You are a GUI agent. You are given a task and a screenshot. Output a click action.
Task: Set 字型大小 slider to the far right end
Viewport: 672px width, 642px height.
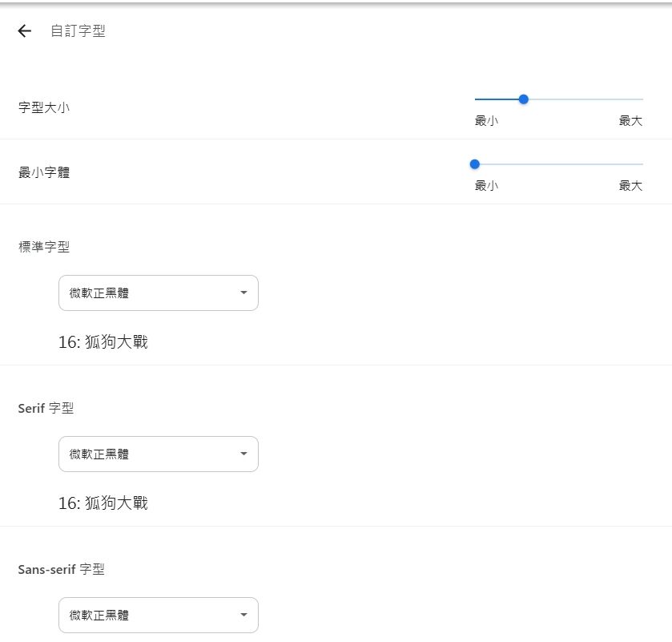tap(642, 99)
